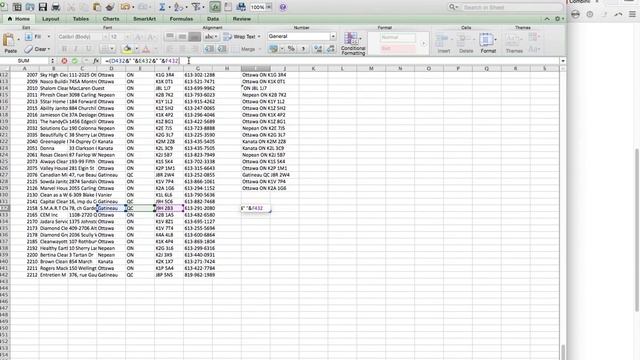640x360 pixels.
Task: Click the Bad cell style
Action: click(x=398, y=48)
